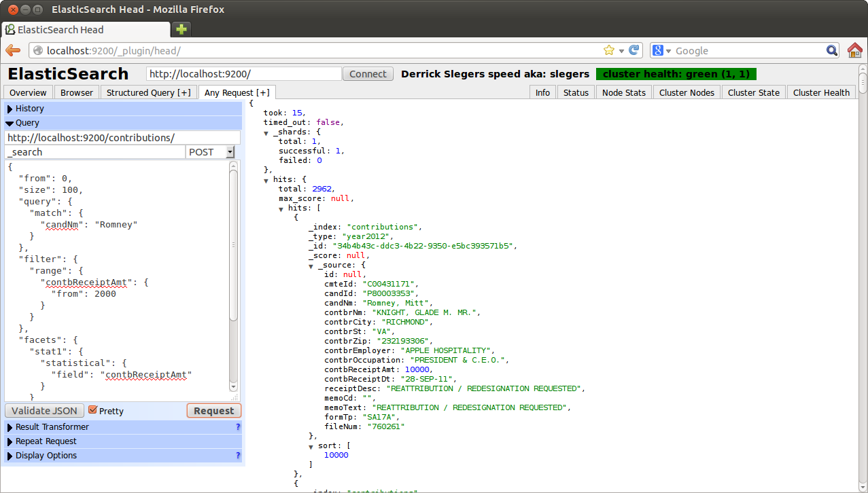Screen dimensions: 868x493
Task: Click the Request button
Action: click(x=213, y=410)
